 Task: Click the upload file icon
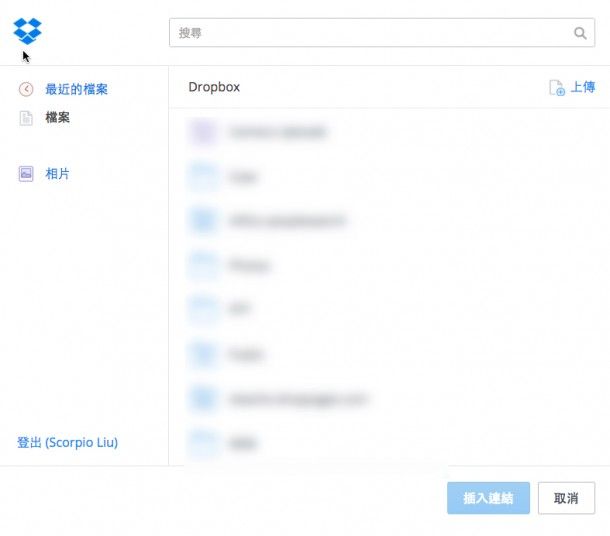(557, 88)
